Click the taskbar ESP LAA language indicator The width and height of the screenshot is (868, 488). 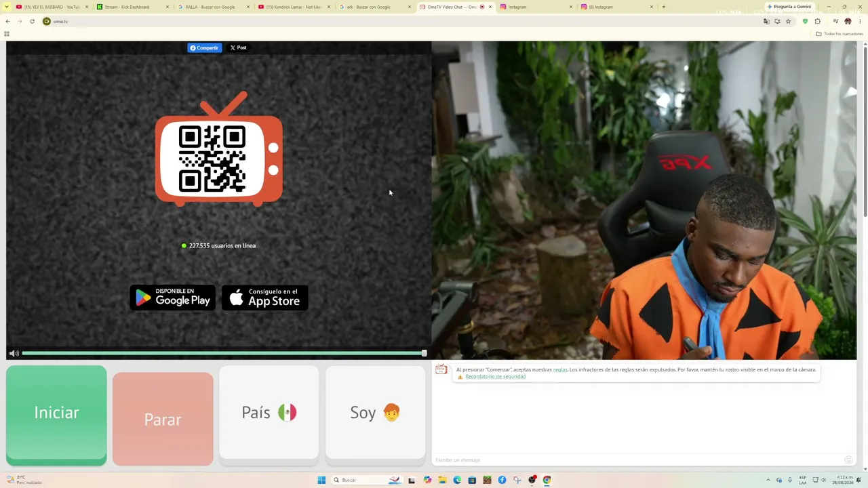point(803,480)
